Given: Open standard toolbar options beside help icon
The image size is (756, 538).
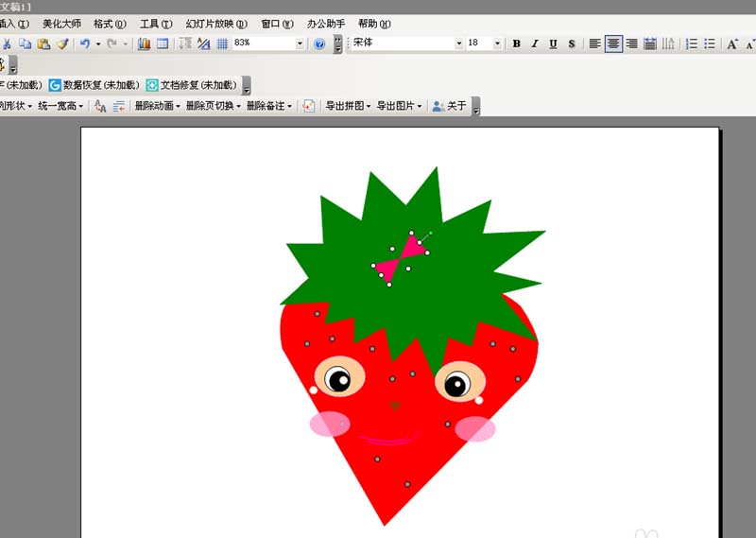Looking at the screenshot, I should [x=338, y=43].
